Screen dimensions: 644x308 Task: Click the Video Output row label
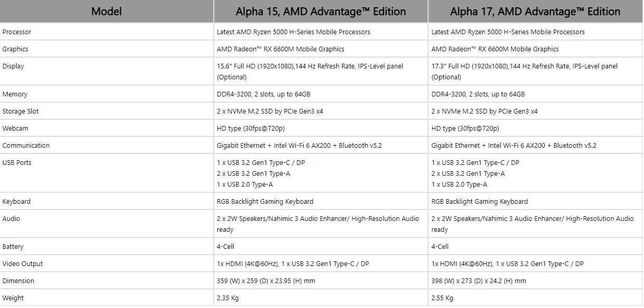tap(23, 264)
